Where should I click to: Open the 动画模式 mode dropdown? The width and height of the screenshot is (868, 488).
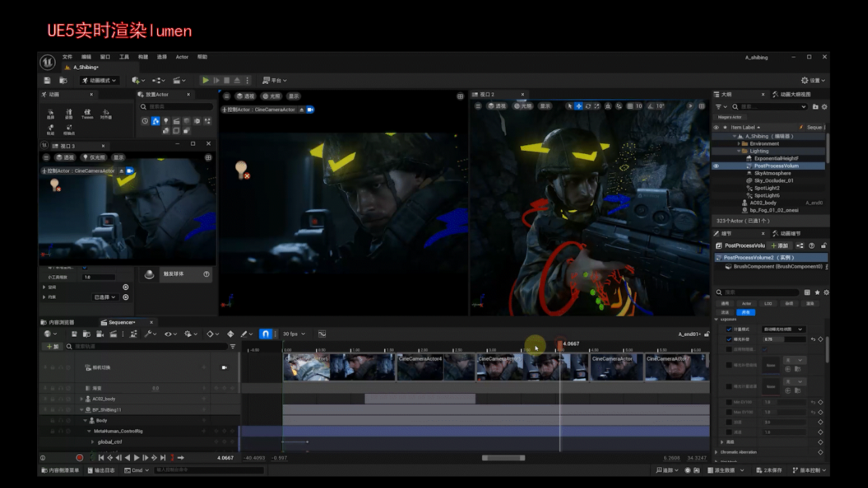pos(99,80)
